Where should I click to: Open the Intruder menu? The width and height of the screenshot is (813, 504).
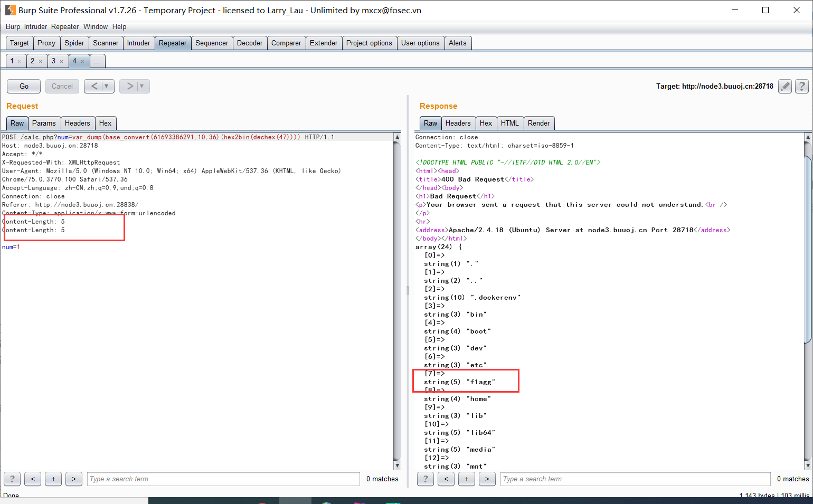pos(35,26)
